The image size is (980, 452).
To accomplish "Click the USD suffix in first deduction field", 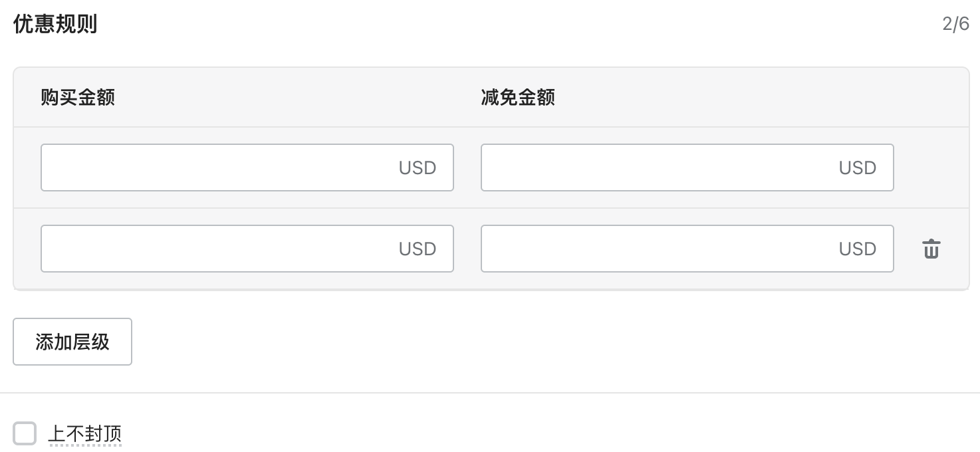I will click(857, 168).
